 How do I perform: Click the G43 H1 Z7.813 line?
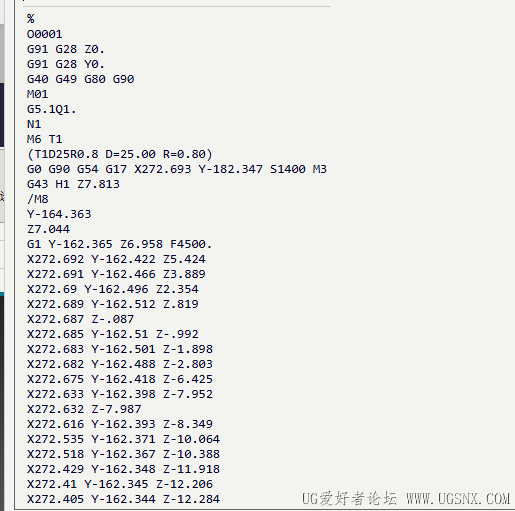(x=73, y=184)
